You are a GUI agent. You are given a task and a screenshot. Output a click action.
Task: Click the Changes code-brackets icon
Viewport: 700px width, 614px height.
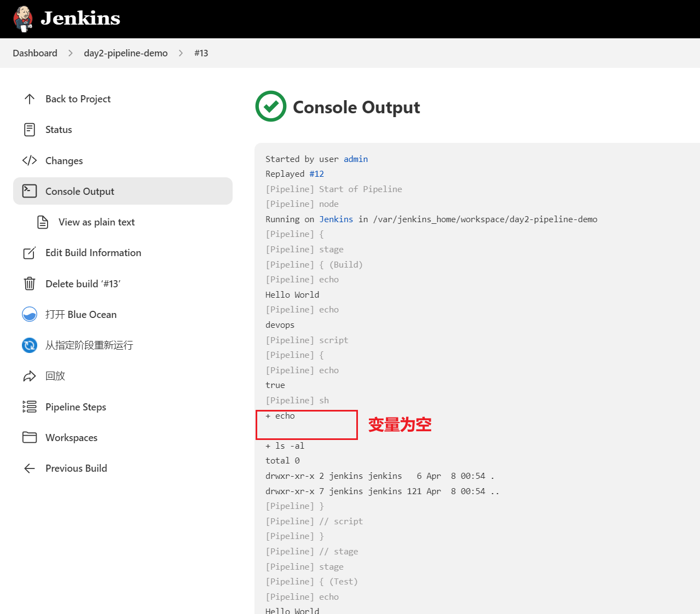tap(30, 160)
